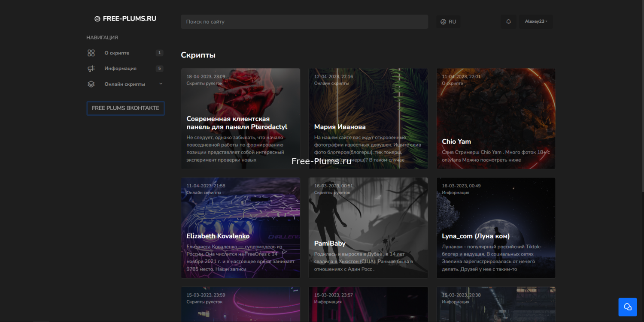The image size is (644, 322).
Task: Click the Chio Yam description about Стримерш
Action: (x=496, y=156)
